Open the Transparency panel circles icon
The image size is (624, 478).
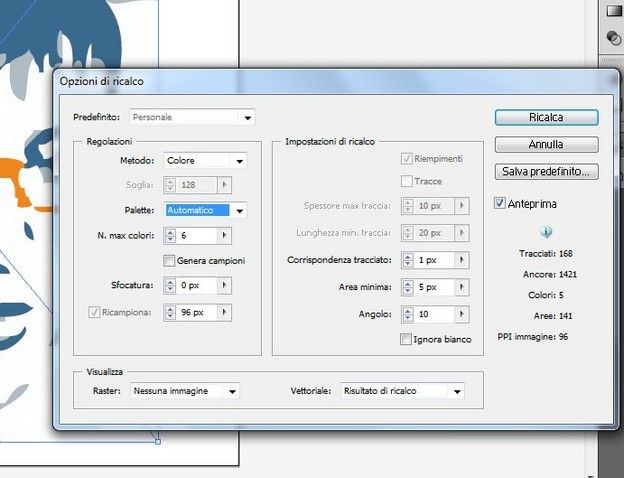coord(614,39)
